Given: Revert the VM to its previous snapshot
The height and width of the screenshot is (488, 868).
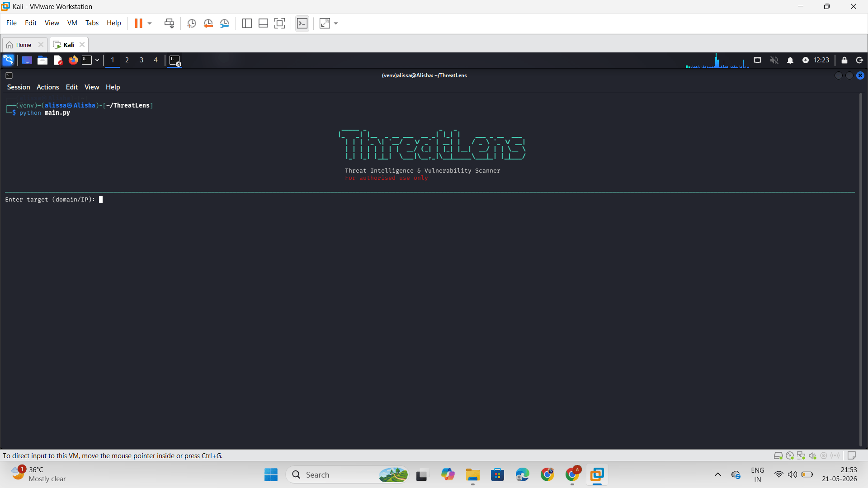Looking at the screenshot, I should [x=208, y=23].
